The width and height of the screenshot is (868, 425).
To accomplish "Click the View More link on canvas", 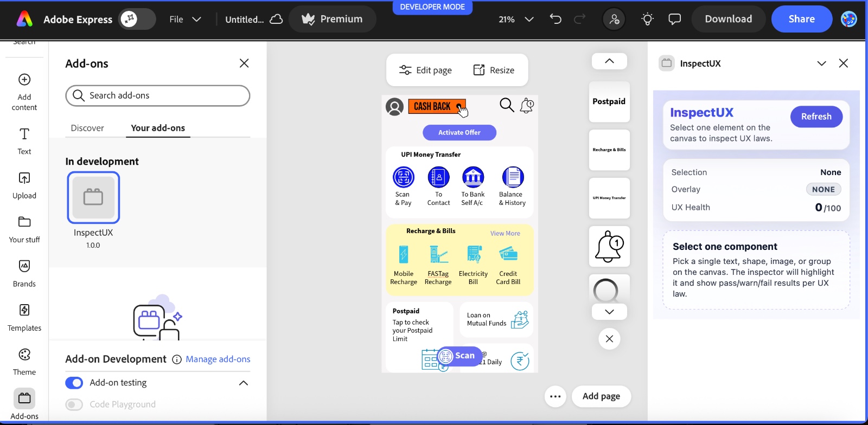I will (505, 233).
